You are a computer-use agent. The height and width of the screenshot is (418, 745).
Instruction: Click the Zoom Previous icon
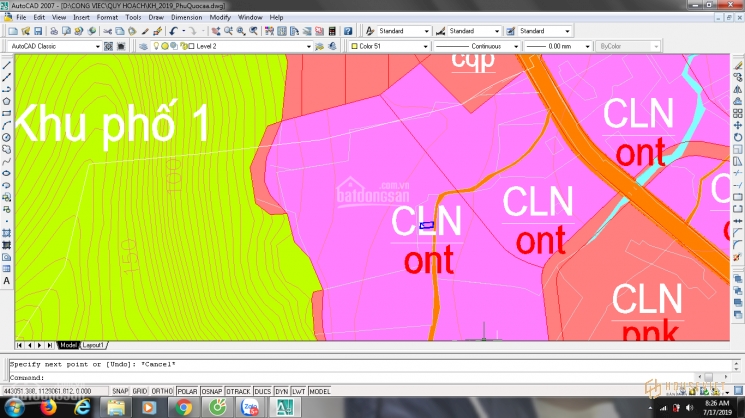click(254, 31)
